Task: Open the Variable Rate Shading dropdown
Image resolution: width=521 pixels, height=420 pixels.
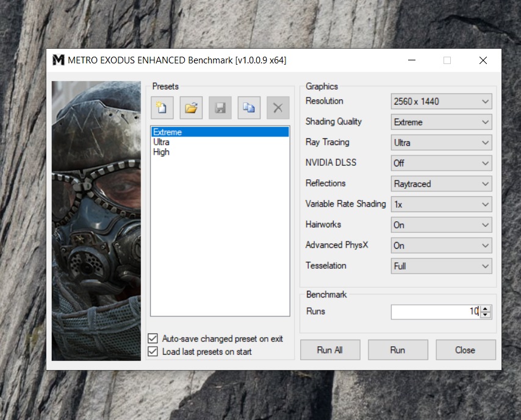Action: (441, 204)
